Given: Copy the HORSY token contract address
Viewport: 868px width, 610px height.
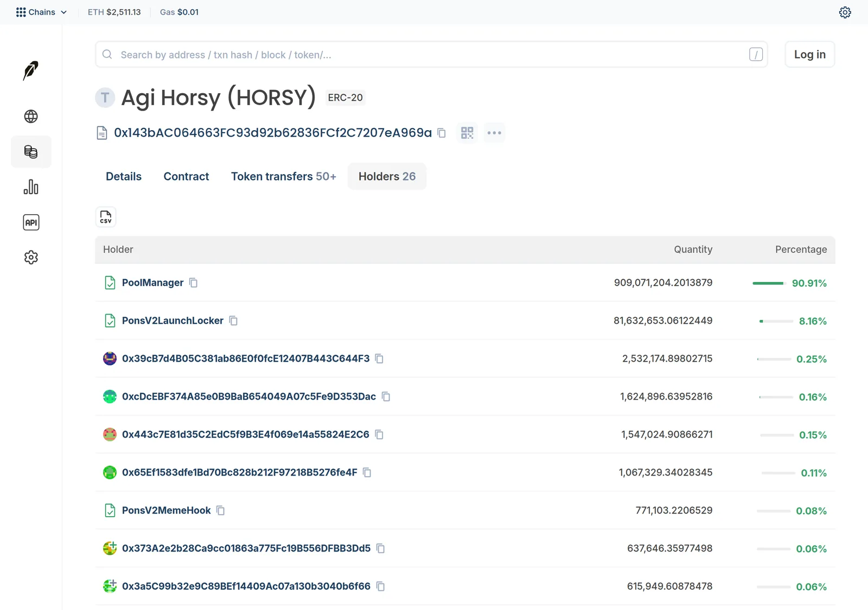Looking at the screenshot, I should coord(442,133).
